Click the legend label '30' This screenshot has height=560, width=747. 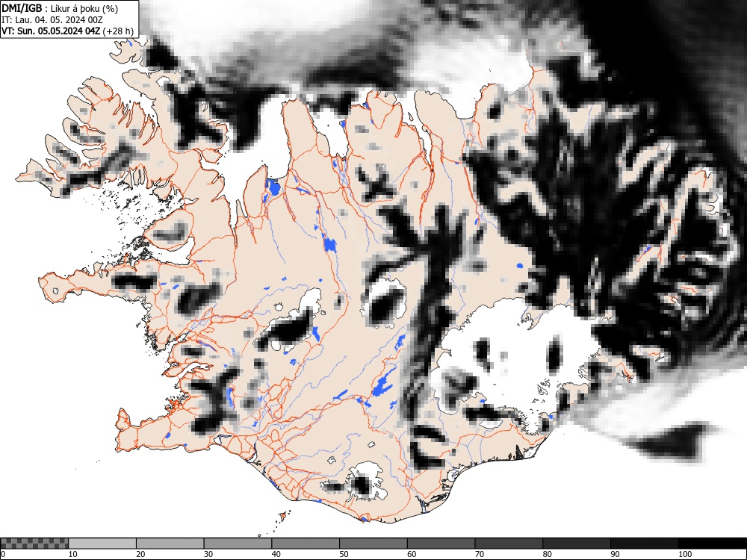point(208,554)
